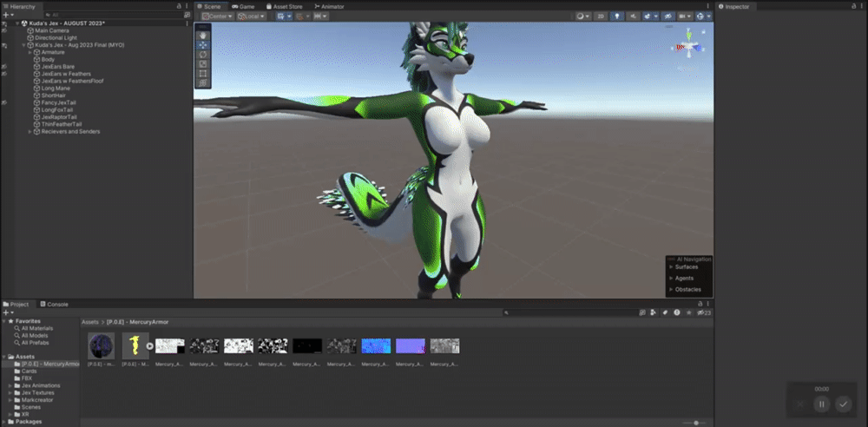Switch to the Game tab
Viewport: 868px width, 427px height.
(x=243, y=6)
